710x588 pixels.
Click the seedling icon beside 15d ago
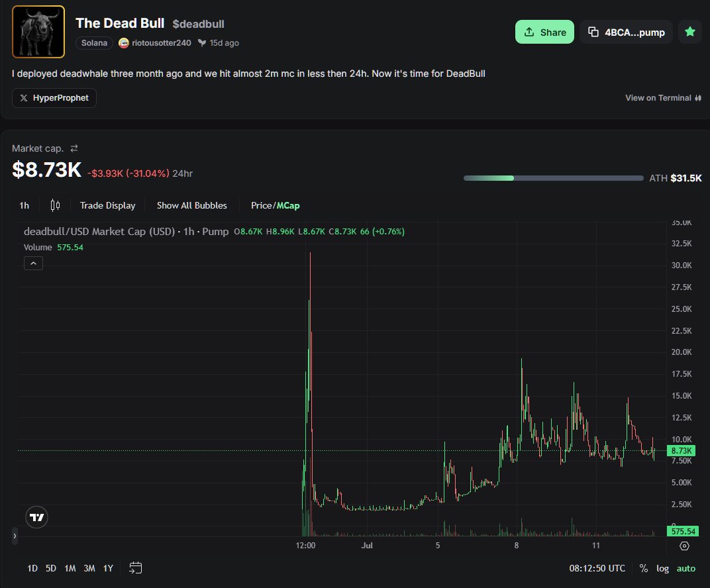coord(202,43)
